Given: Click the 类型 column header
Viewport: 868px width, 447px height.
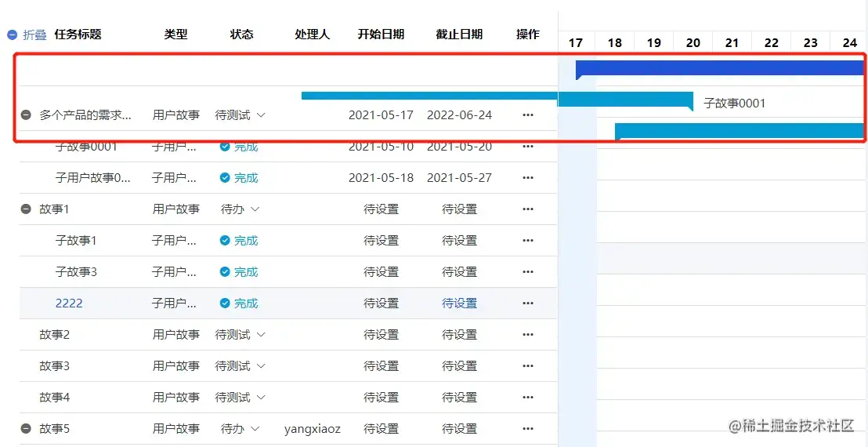Looking at the screenshot, I should [176, 35].
